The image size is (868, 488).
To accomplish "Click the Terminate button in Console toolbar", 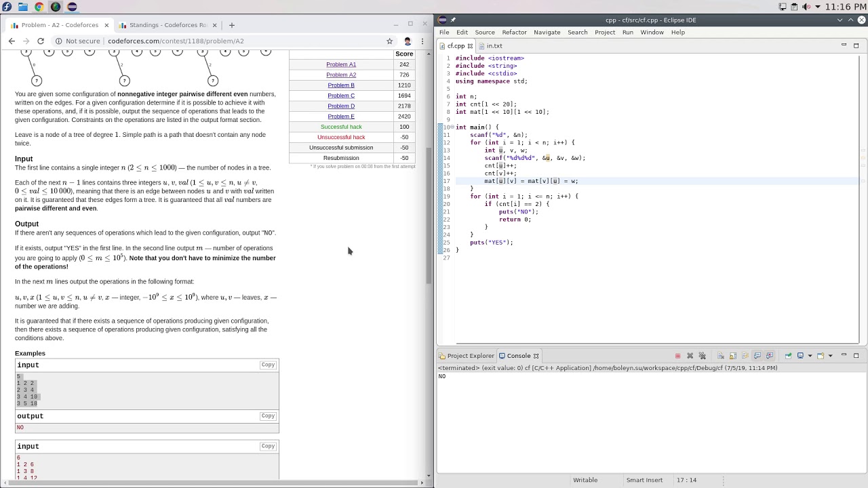I will click(677, 356).
